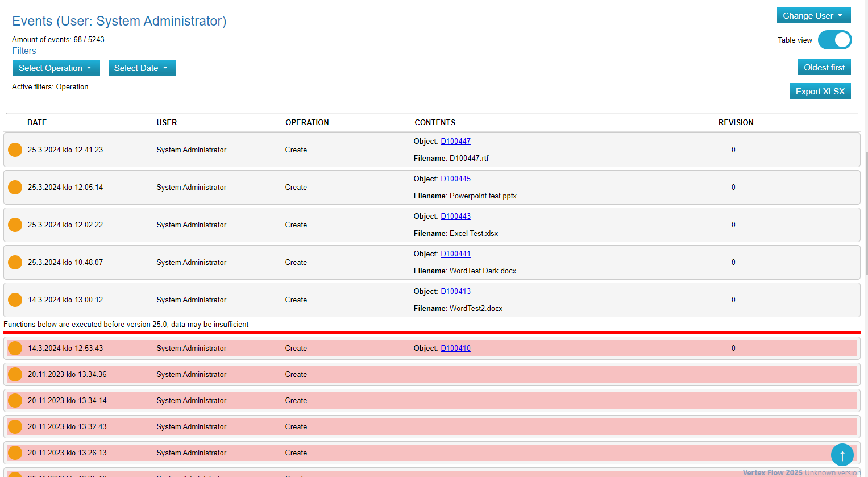Open object link D100447
Image resolution: width=868 pixels, height=477 pixels.
(455, 142)
